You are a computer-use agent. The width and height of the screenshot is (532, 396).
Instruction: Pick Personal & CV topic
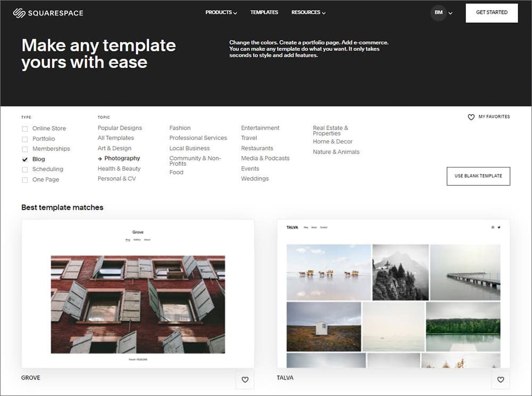click(117, 179)
